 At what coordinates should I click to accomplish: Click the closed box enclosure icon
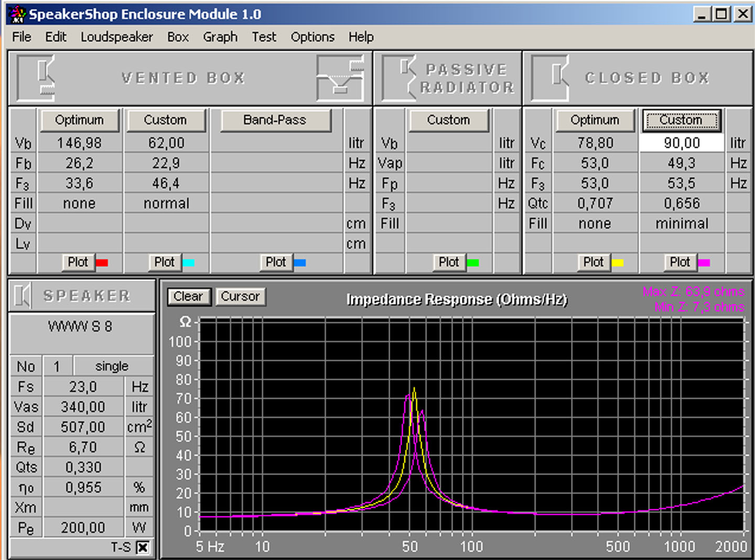tap(551, 78)
